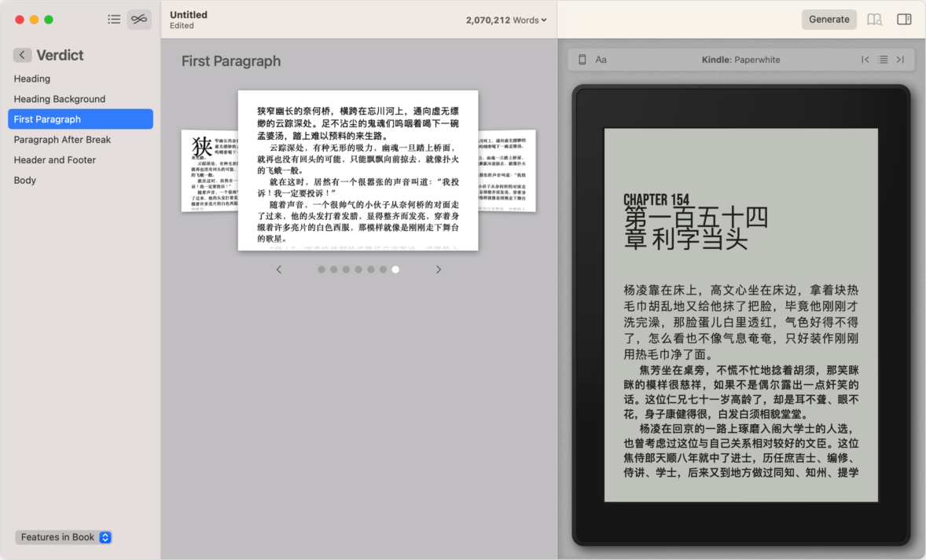This screenshot has width=926, height=560.
Task: Click the Kindle: Paperwhite device label
Action: [x=740, y=60]
